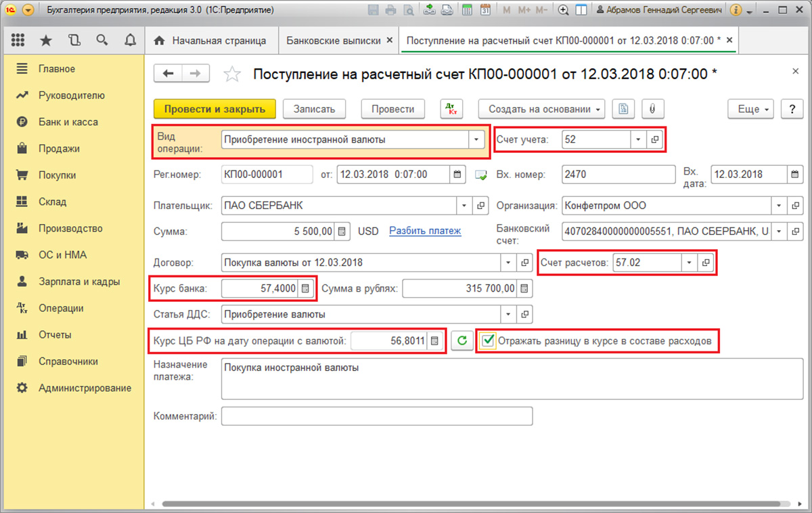Open the Плательщик ПАО СБЕРБАНК card button
The width and height of the screenshot is (812, 513).
482,205
